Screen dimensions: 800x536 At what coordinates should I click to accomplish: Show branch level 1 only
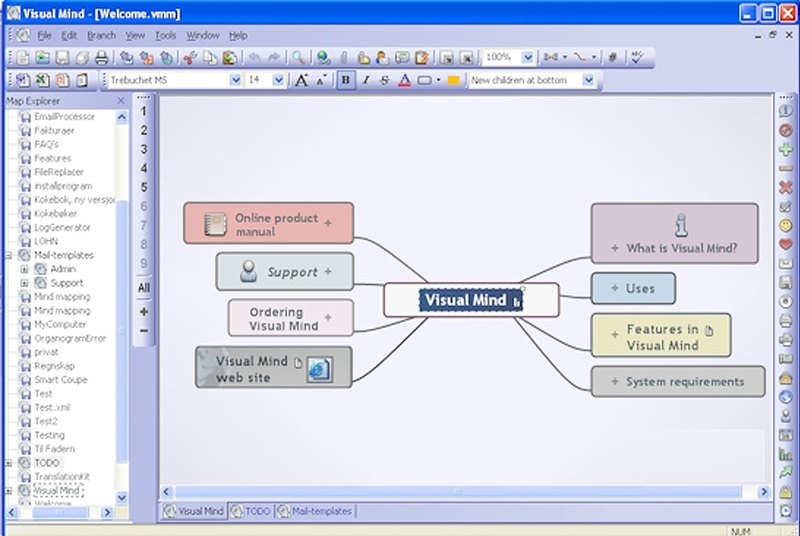pos(143,111)
